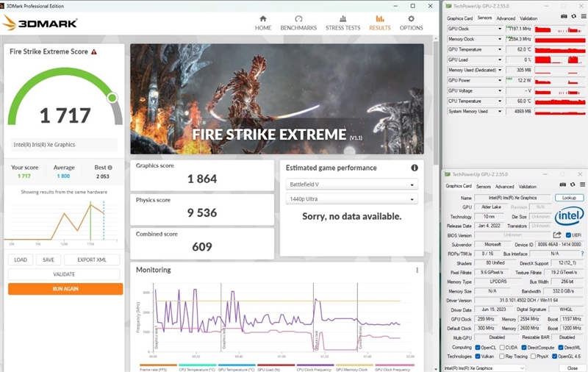This screenshot has width=588, height=372.
Task: Switch to Validation tab in GPU-Z Sensors window
Action: 528,18
